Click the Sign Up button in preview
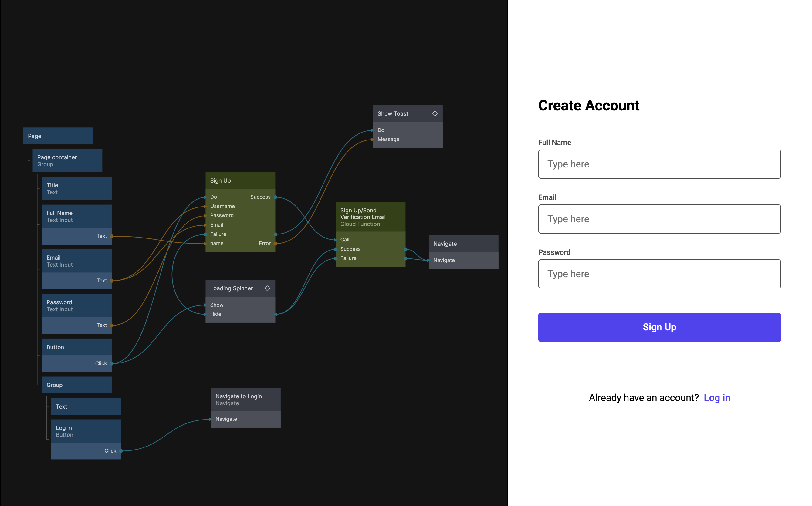The height and width of the screenshot is (506, 812). [x=659, y=327]
